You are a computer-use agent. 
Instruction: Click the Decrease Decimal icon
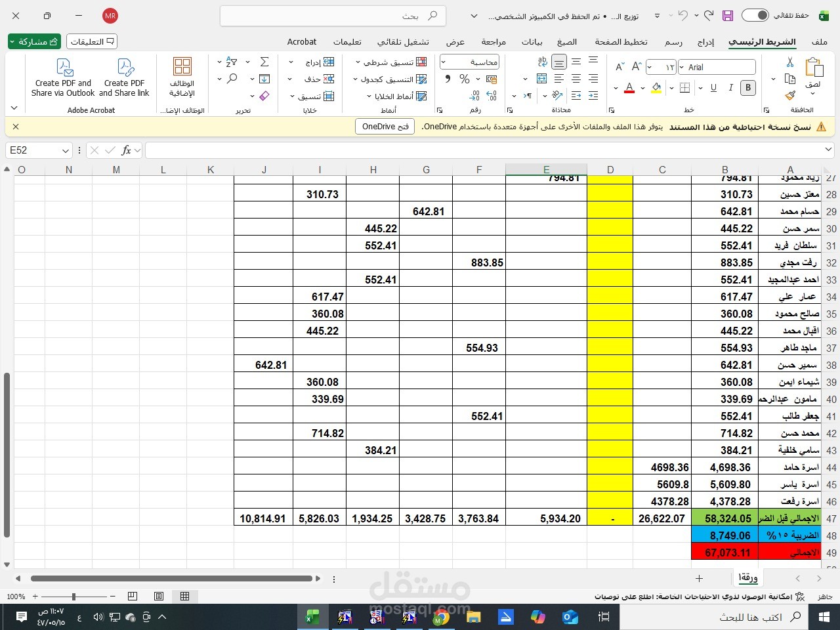(475, 96)
